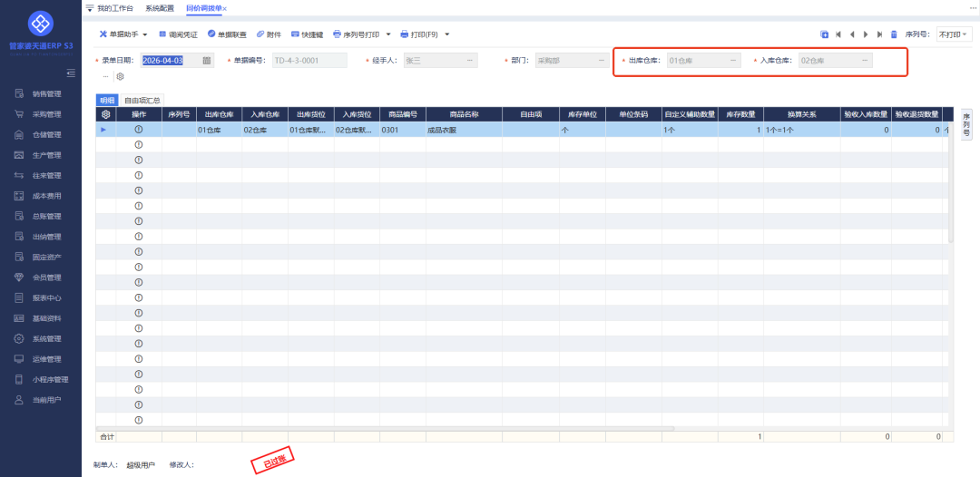Open the 序列号 不打印 dropdown
The height and width of the screenshot is (477, 980).
pyautogui.click(x=954, y=34)
